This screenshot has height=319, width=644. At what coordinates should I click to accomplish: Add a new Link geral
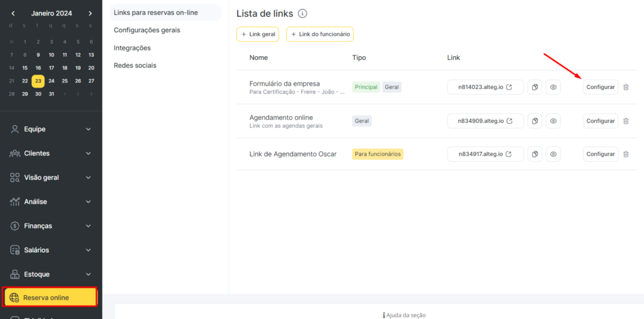coord(258,35)
